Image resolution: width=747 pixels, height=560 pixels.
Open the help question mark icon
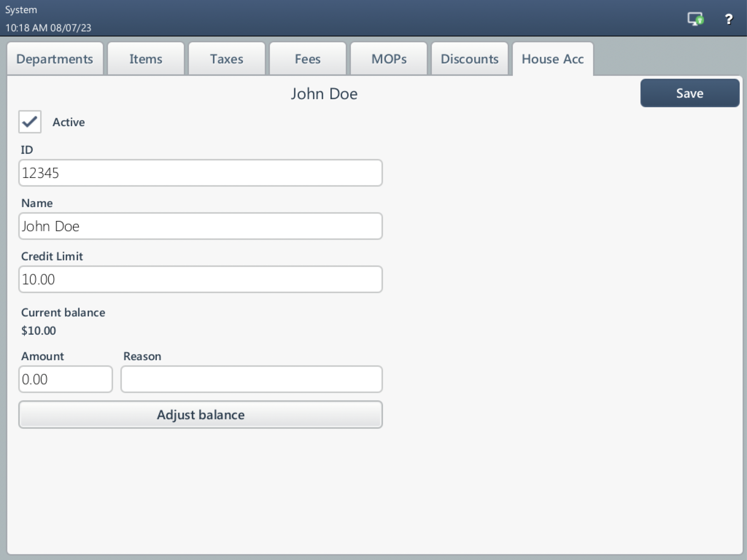(x=729, y=19)
